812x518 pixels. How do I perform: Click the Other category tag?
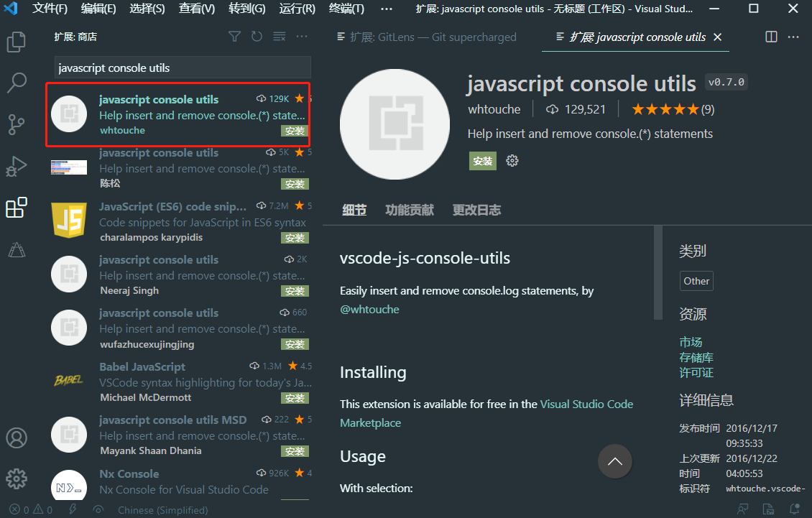(696, 281)
